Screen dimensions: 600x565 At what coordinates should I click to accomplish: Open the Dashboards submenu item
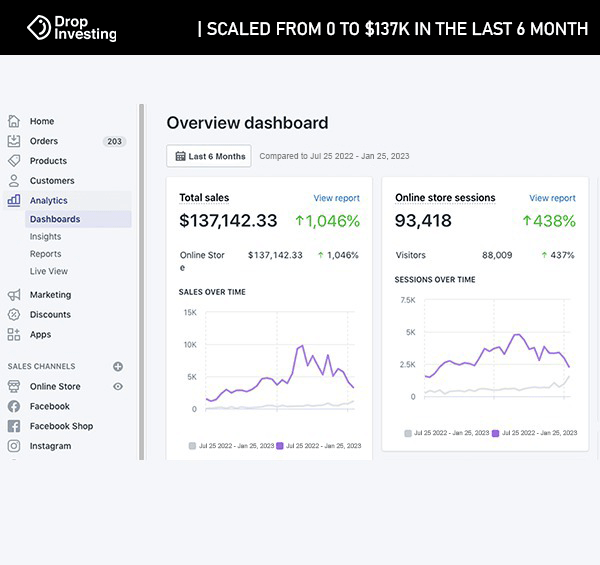pyautogui.click(x=78, y=219)
